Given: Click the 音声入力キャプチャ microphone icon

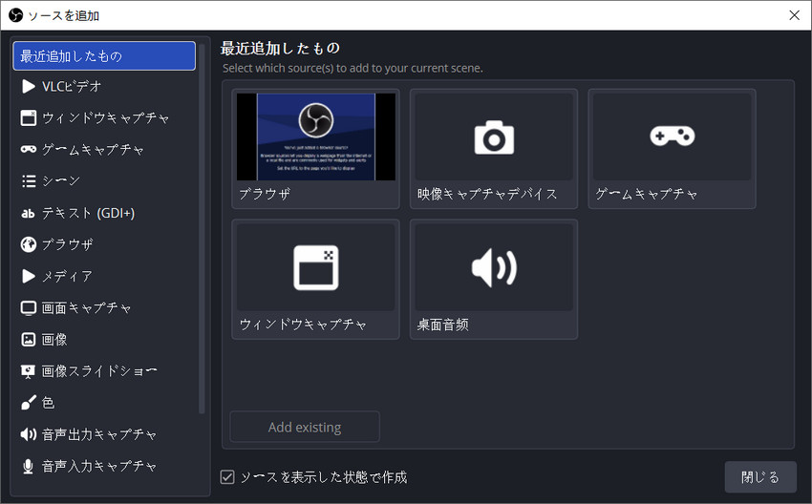Looking at the screenshot, I should (29, 466).
